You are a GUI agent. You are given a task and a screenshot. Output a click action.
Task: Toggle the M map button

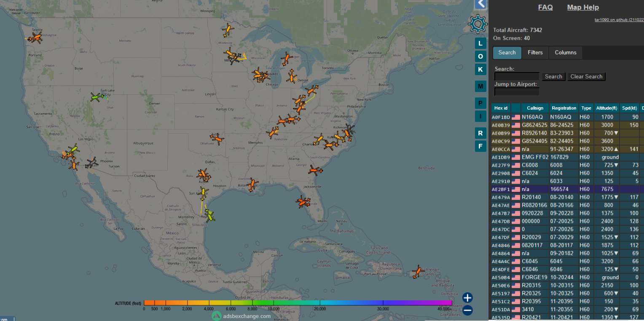tap(480, 86)
